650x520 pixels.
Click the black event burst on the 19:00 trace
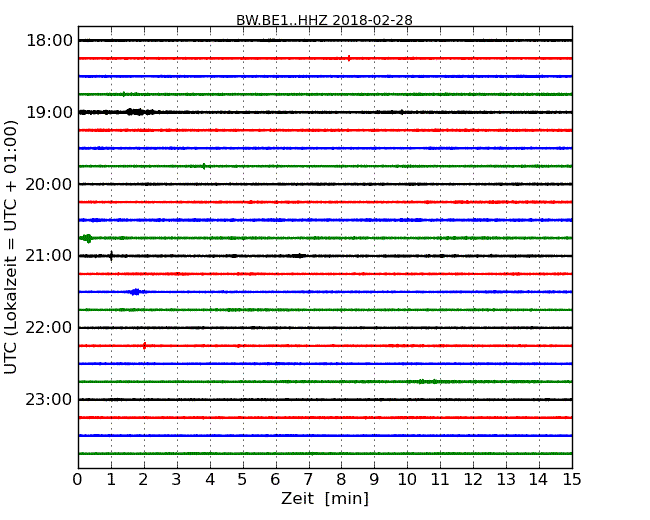coord(138,112)
